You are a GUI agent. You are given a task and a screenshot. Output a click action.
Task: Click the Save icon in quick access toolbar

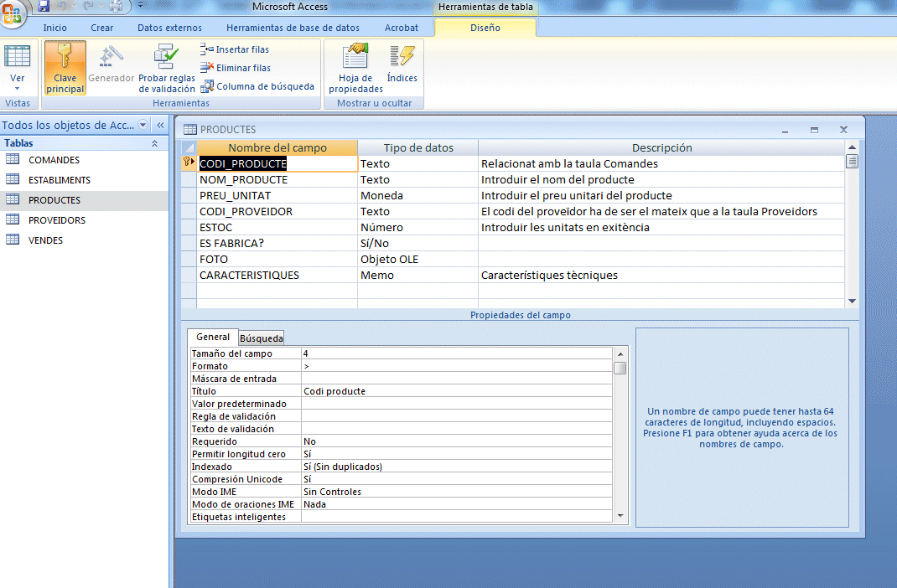(x=44, y=7)
